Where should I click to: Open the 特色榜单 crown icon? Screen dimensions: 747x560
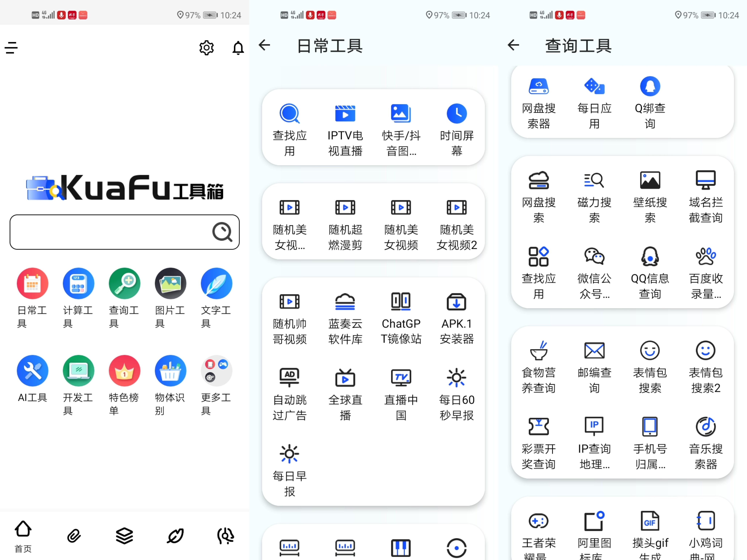pyautogui.click(x=124, y=371)
